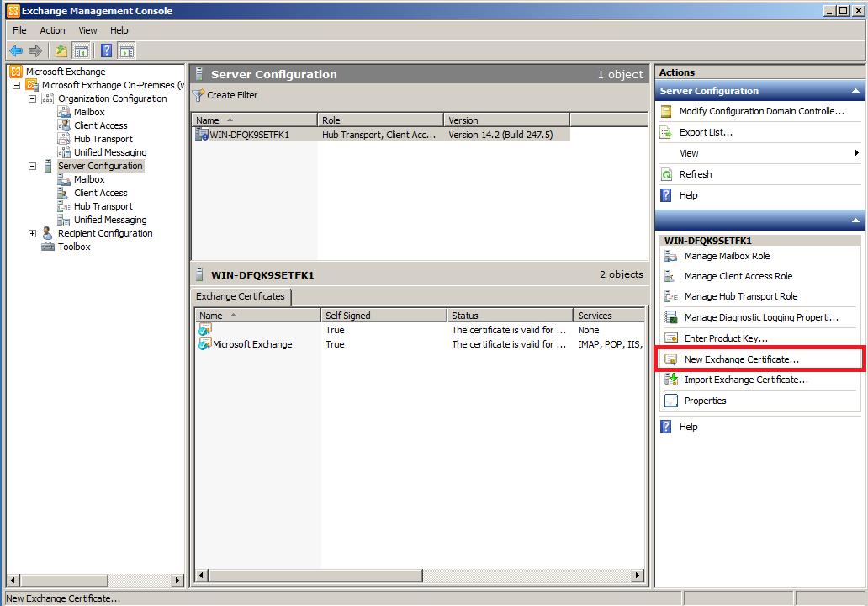Click the Forward arrow toolbar icon
Image resolution: width=868 pixels, height=606 pixels.
[35, 50]
